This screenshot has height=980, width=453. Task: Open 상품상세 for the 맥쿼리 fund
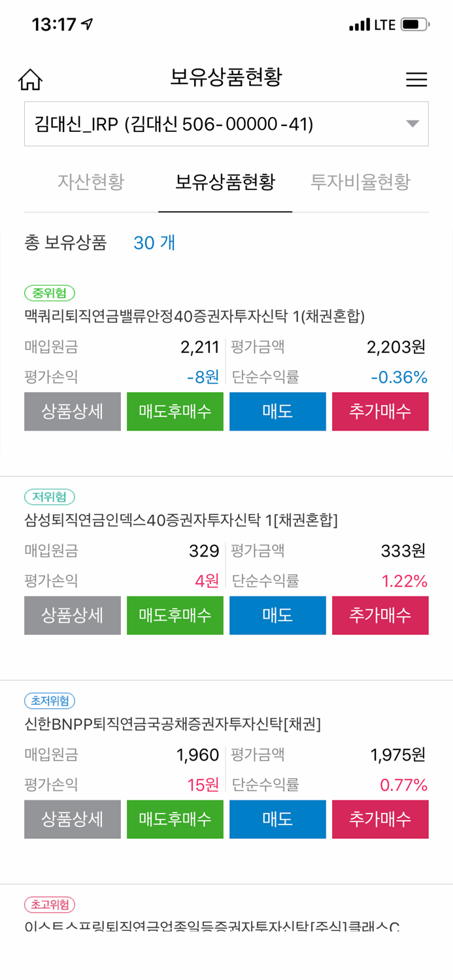point(72,412)
